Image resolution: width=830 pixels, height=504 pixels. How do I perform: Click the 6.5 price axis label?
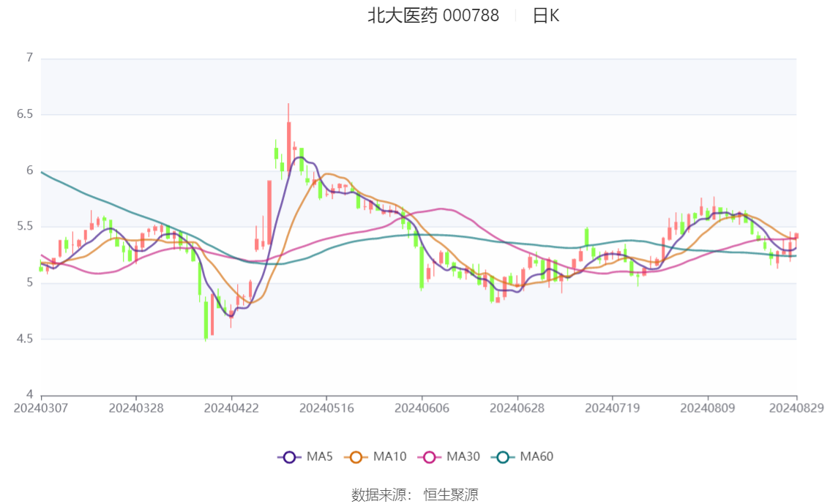coord(25,114)
